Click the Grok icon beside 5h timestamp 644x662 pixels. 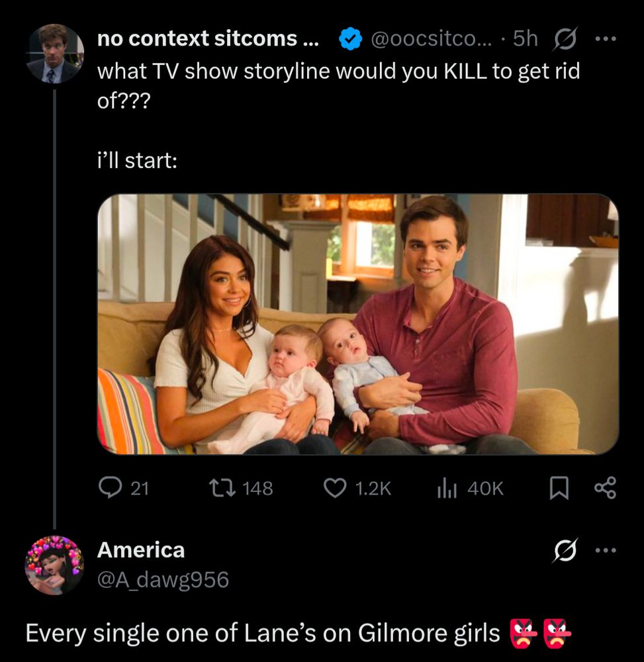point(565,40)
